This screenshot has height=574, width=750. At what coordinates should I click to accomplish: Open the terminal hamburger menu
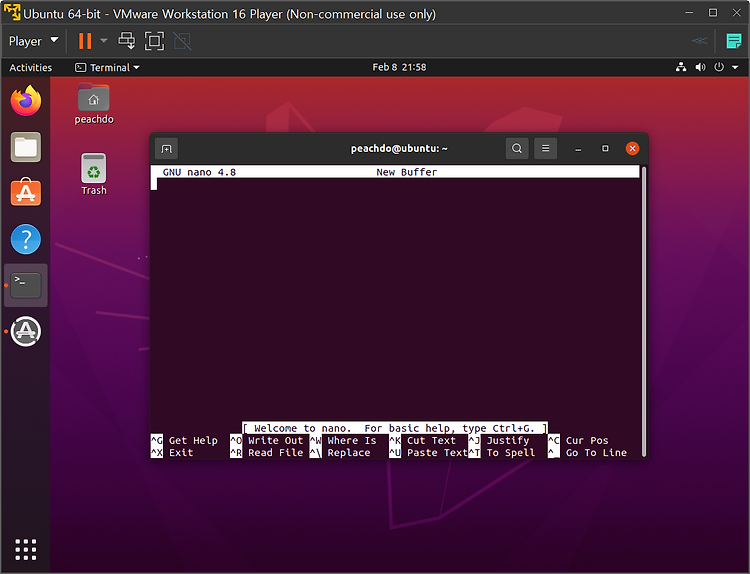[x=545, y=148]
